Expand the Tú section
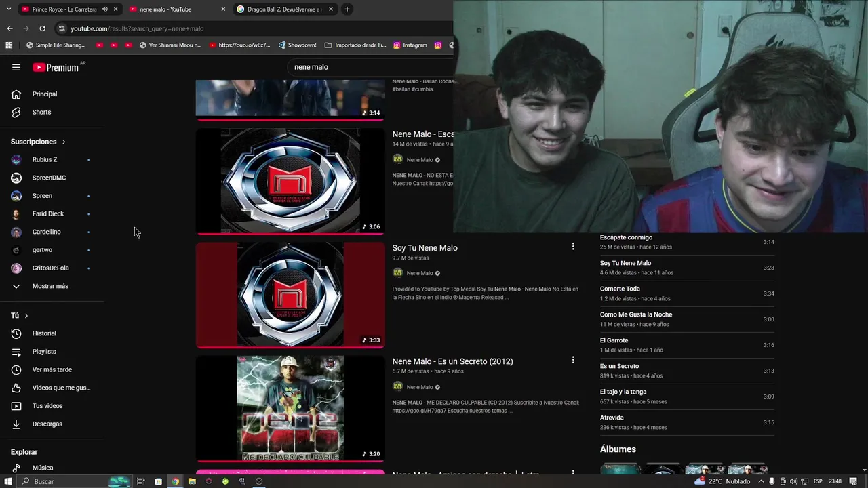Image resolution: width=868 pixels, height=488 pixels. (x=20, y=316)
